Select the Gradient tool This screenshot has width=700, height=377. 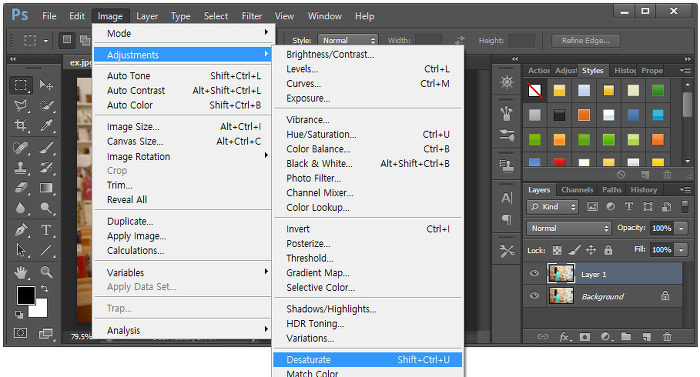(46, 188)
